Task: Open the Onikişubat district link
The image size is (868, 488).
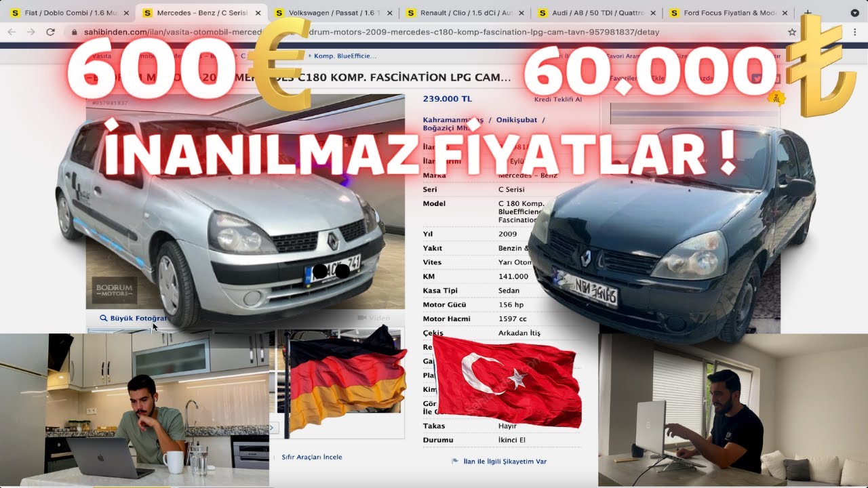Action: point(516,120)
